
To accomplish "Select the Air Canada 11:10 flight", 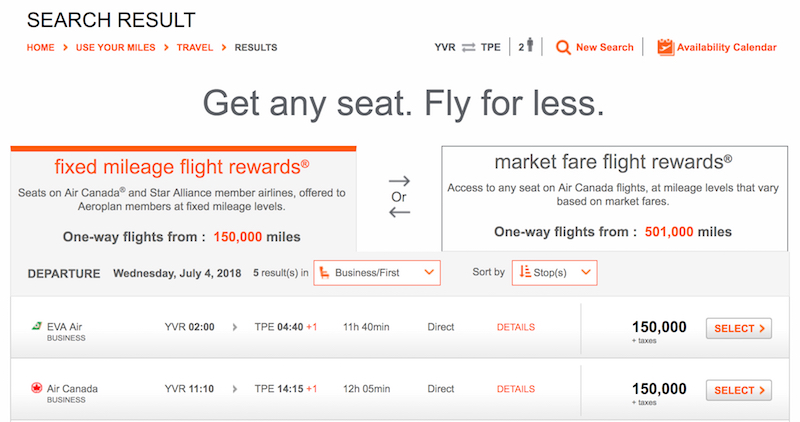I will (738, 390).
